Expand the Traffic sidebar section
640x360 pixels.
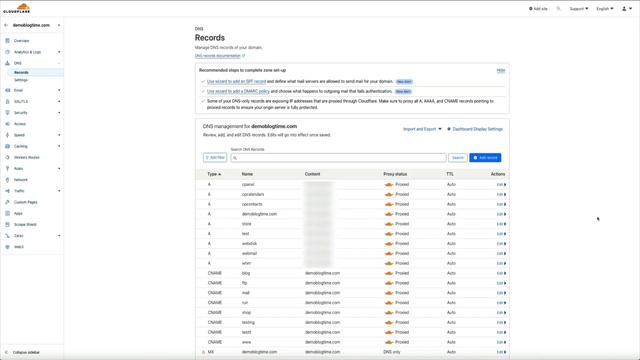click(59, 191)
